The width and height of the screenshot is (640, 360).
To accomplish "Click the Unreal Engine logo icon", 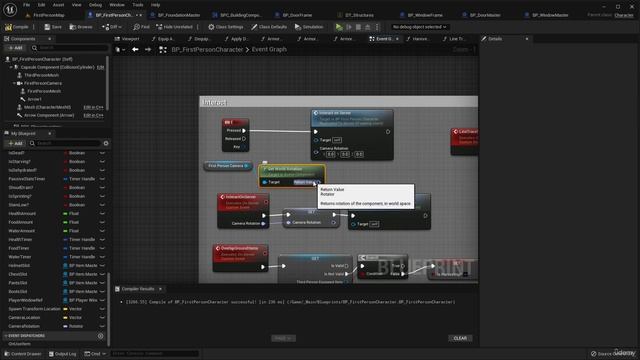I will coord(10,9).
